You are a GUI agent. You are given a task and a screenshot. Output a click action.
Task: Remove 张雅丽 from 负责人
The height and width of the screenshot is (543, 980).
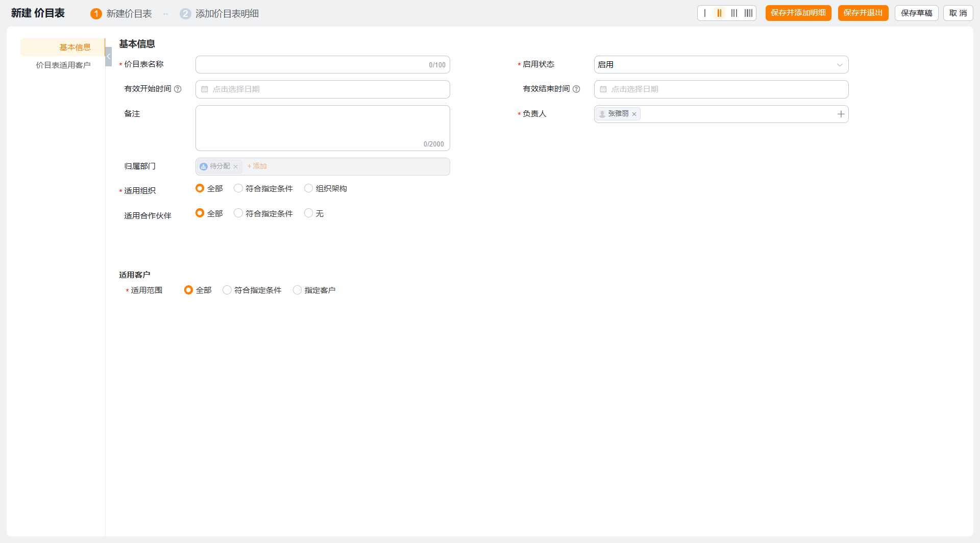coord(634,114)
